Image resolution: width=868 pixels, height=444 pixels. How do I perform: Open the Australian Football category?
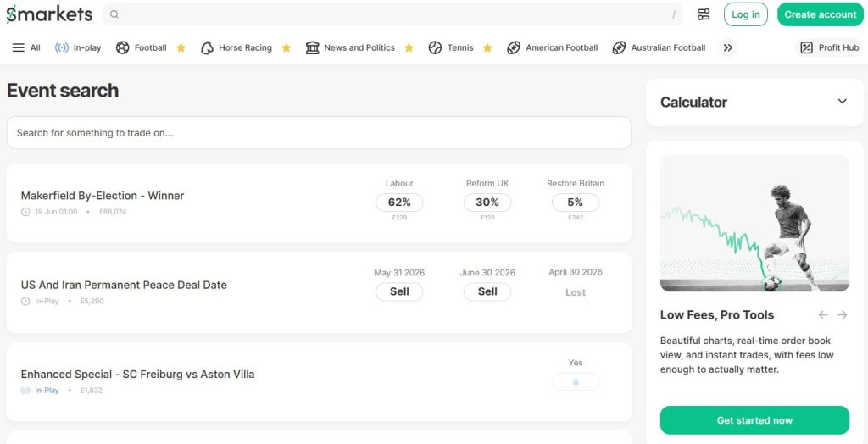point(659,47)
